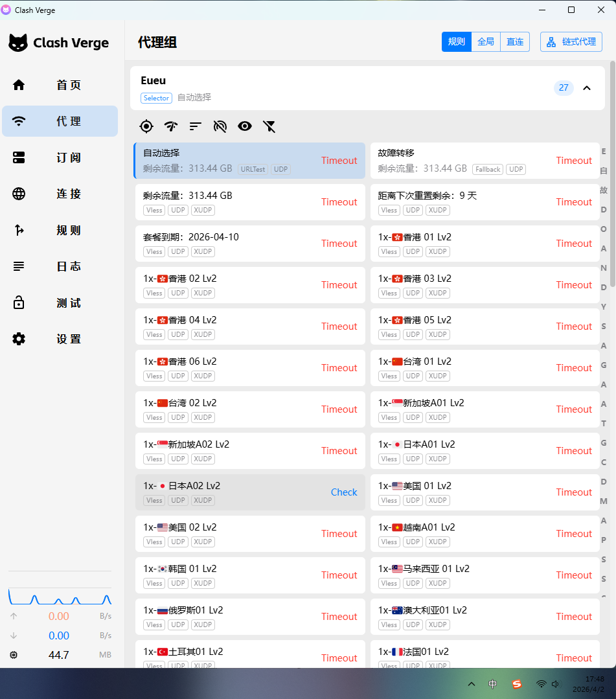Click the crossed-out filter funnel icon
The height and width of the screenshot is (699, 616).
(269, 126)
